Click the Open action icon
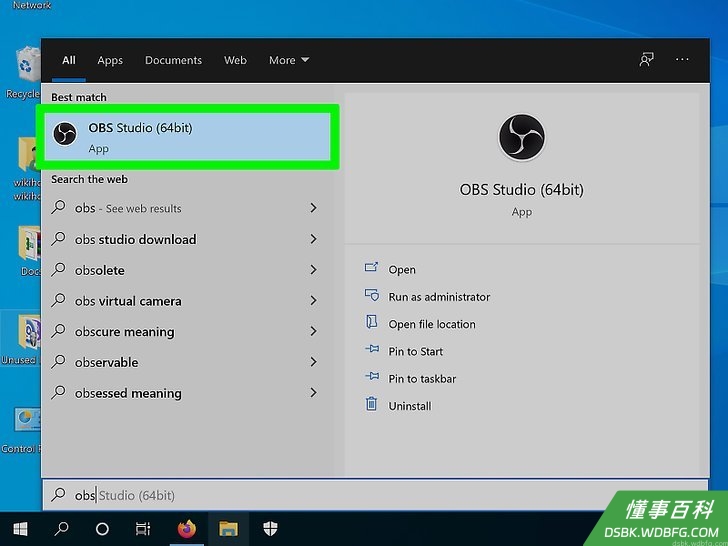 coord(371,267)
